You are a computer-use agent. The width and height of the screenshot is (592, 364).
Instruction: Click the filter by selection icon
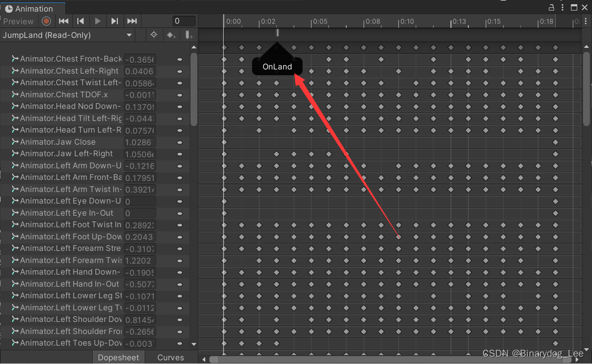tap(154, 35)
